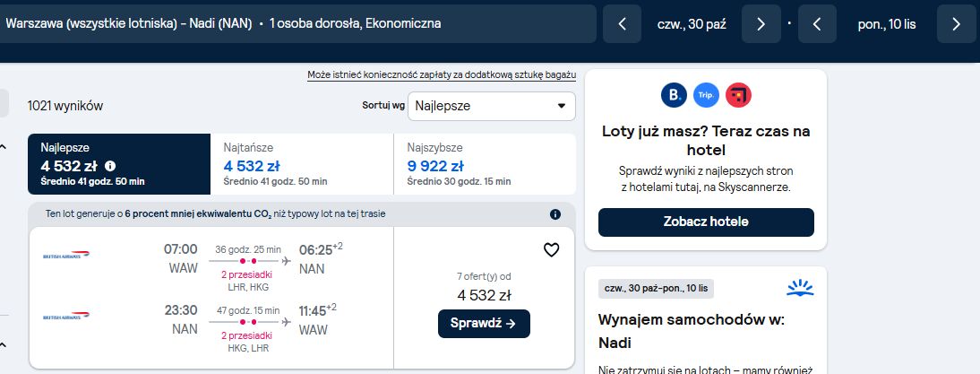
Task: Go to next return date after pon., 10 lis
Action: (956, 23)
